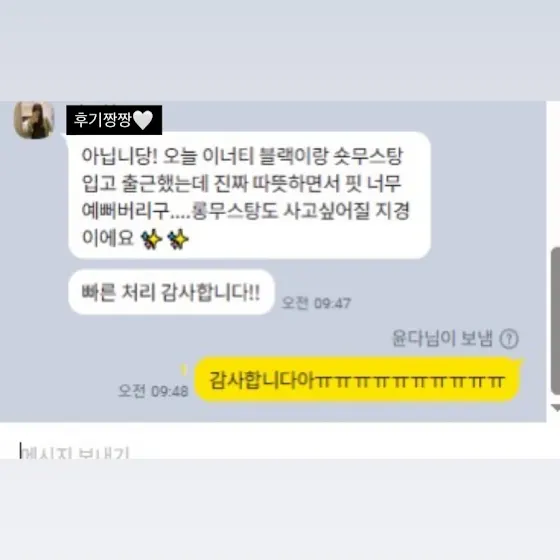
Task: Click the question mark help icon
Action: coord(509,339)
